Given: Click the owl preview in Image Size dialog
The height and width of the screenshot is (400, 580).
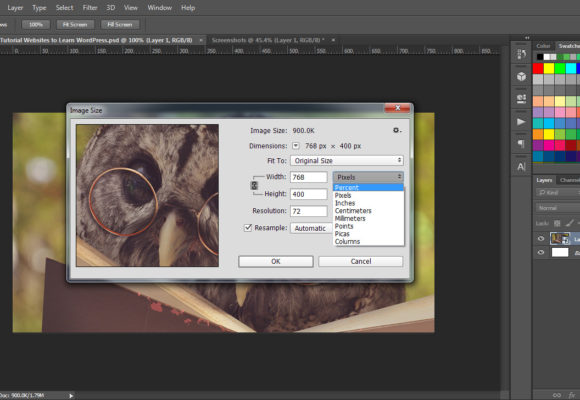Looking at the screenshot, I should [x=148, y=195].
